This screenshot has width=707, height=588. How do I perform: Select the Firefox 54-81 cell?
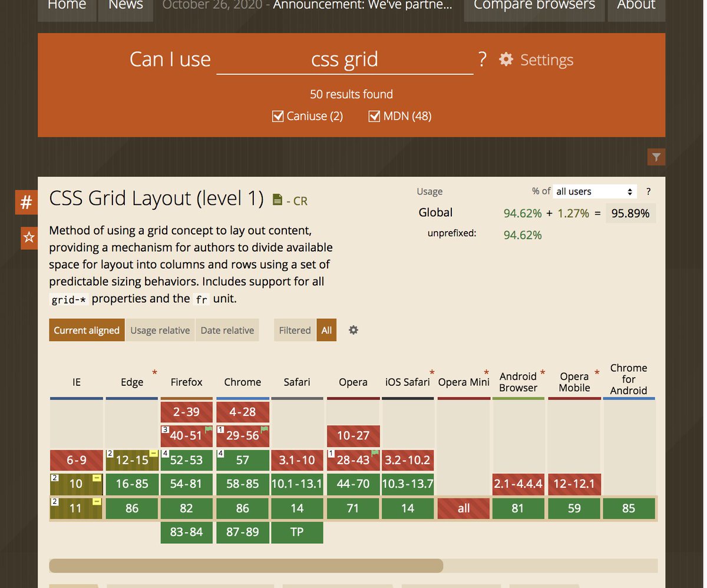tap(187, 484)
